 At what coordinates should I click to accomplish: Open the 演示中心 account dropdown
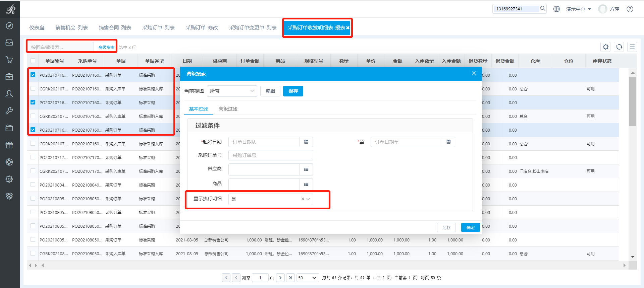click(x=578, y=9)
